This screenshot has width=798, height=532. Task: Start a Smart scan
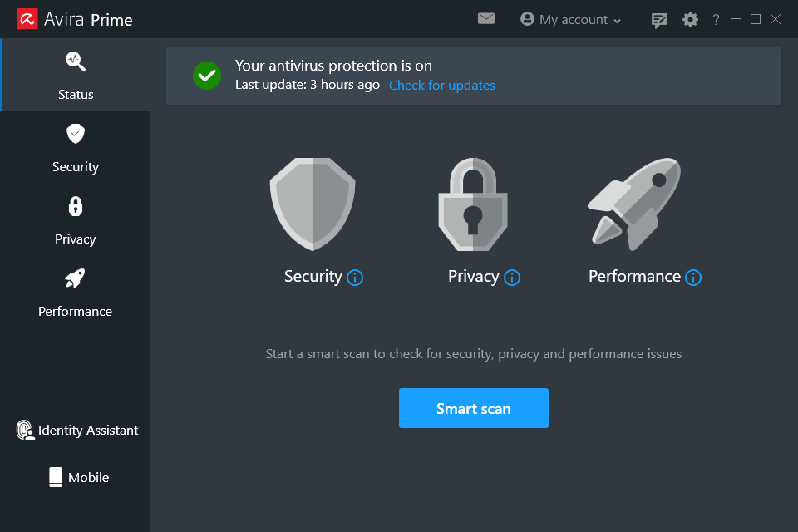tap(473, 408)
